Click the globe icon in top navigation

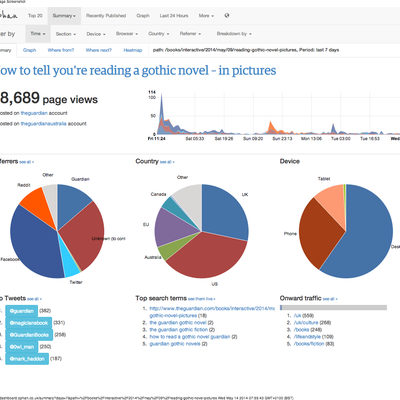tap(227, 15)
